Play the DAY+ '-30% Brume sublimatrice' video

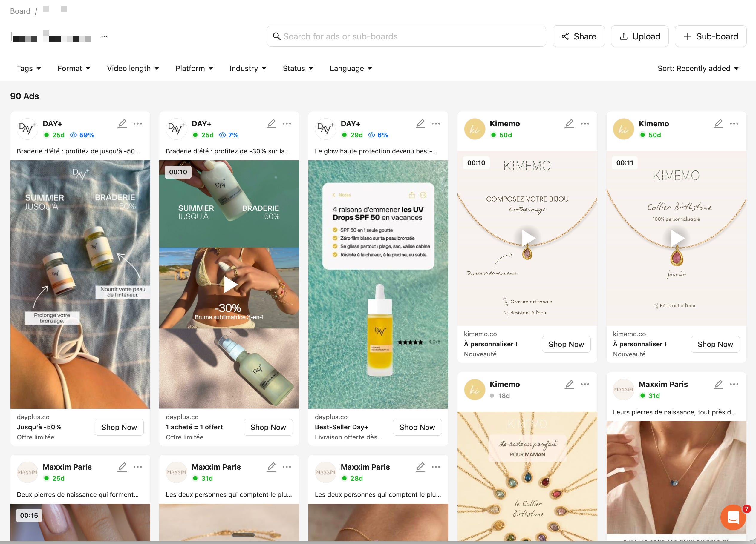point(230,285)
